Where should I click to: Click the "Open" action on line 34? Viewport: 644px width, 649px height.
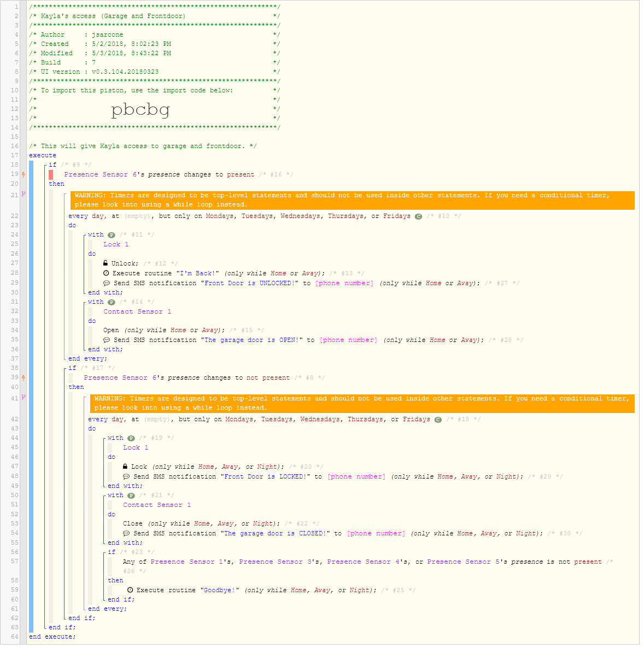tap(111, 331)
